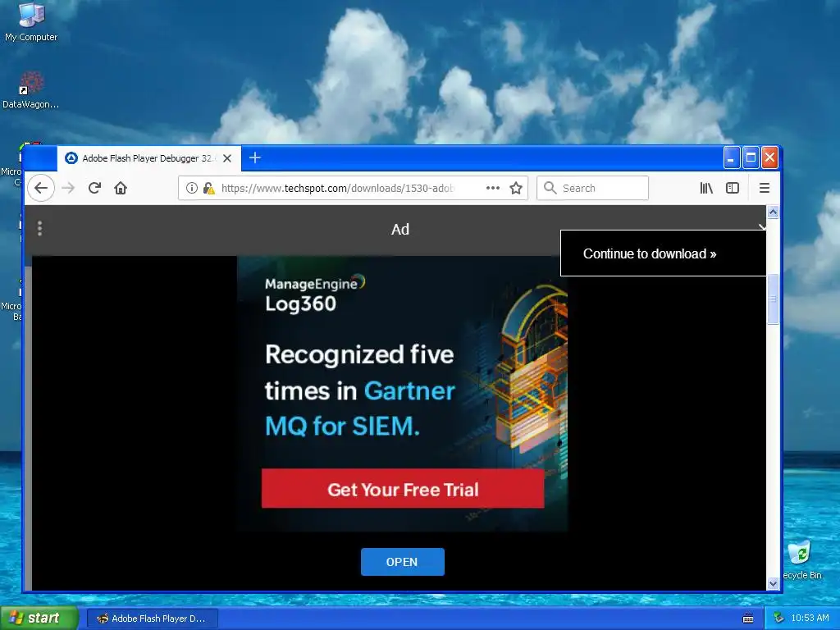Viewport: 840px width, 630px height.
Task: Show site information (i) icon
Action: 191,188
